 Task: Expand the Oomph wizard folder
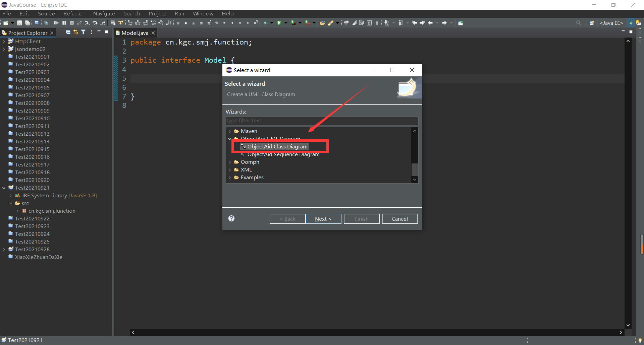tap(230, 162)
